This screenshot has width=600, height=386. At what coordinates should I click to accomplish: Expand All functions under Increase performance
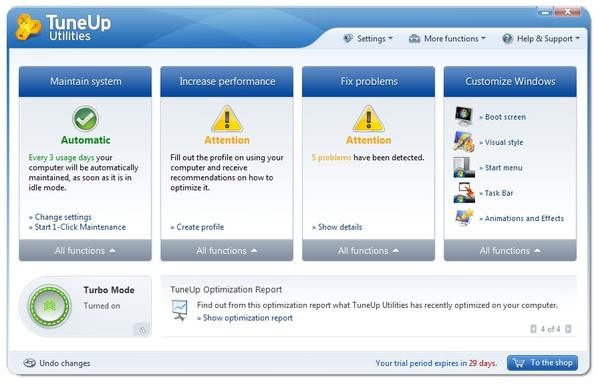tap(227, 251)
